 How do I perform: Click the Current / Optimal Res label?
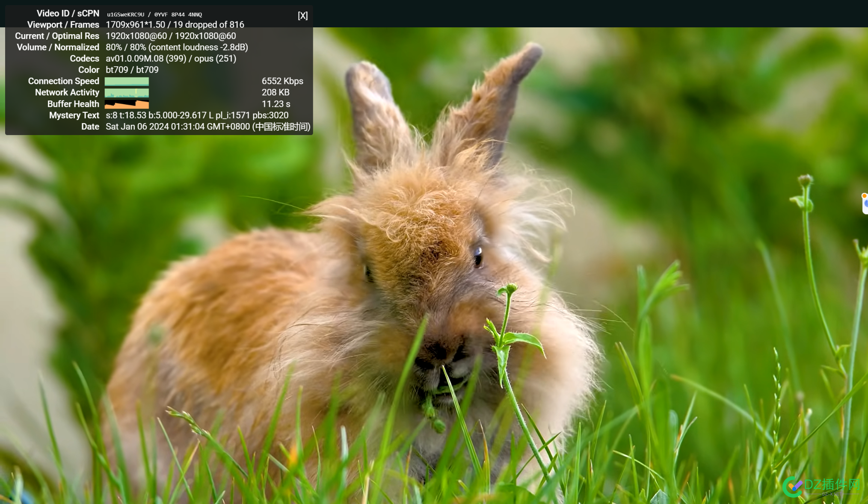[x=57, y=36]
